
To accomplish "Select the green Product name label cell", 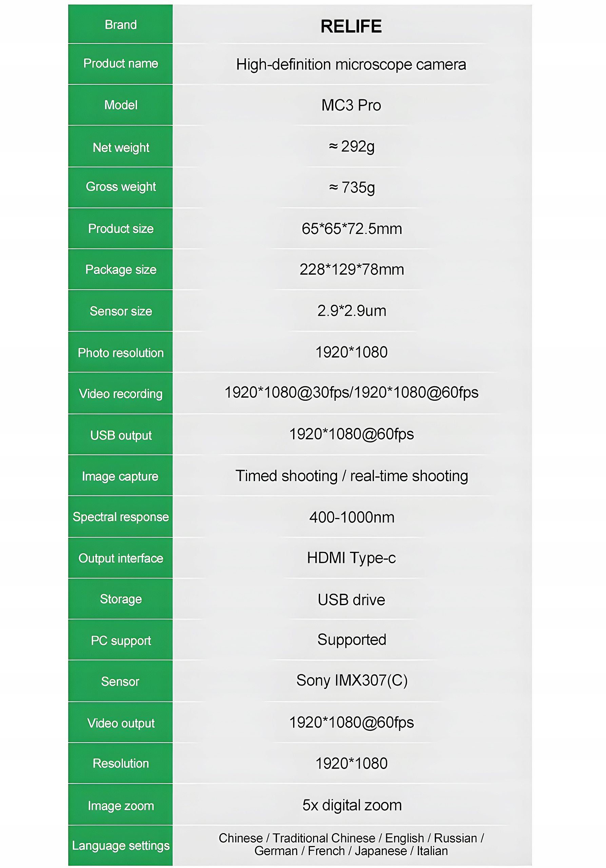I will coord(120,63).
